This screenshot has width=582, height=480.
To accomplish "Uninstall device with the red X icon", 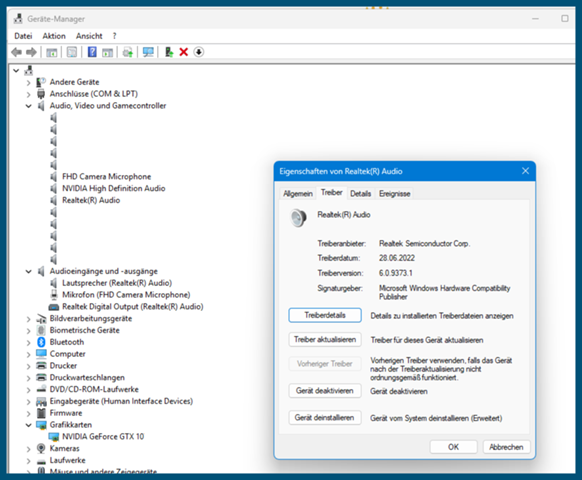I will (184, 52).
